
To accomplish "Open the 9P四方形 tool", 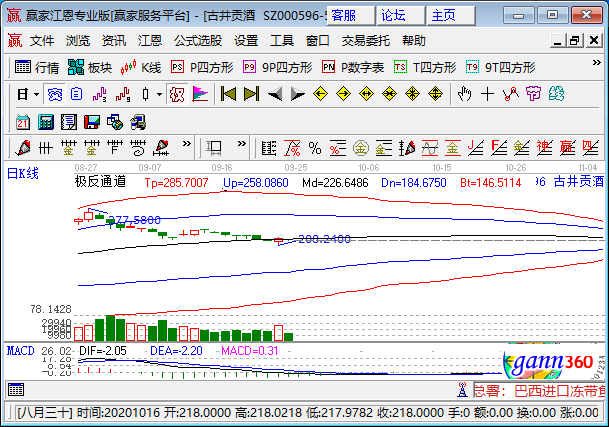I will coord(277,68).
